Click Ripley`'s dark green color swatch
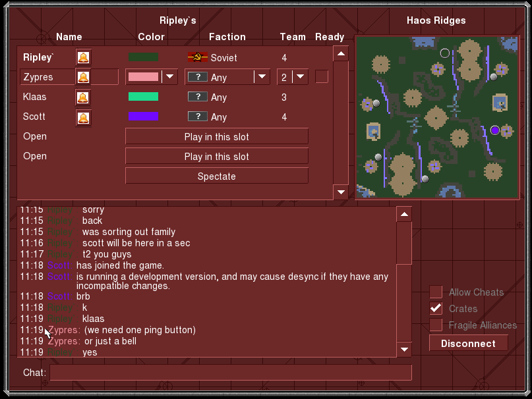Screen dimensions: 532x399 pos(143,57)
